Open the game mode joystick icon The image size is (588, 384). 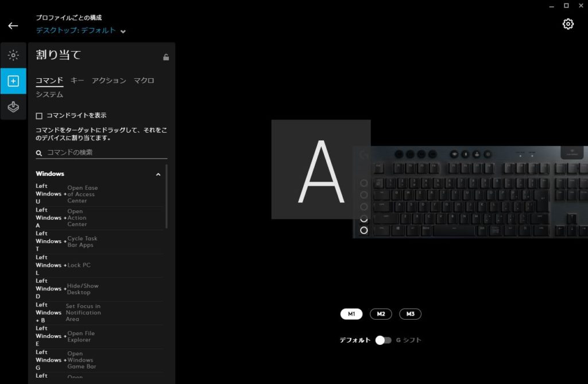(x=13, y=107)
